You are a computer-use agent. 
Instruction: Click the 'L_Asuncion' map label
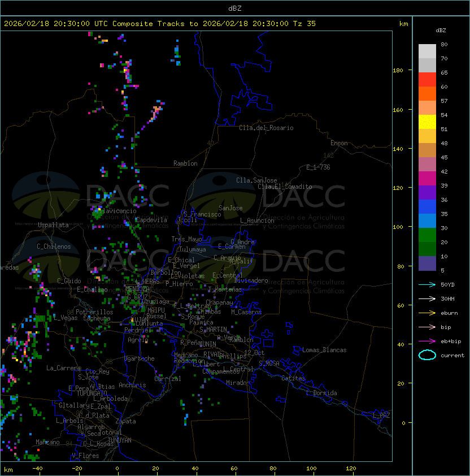tap(257, 220)
